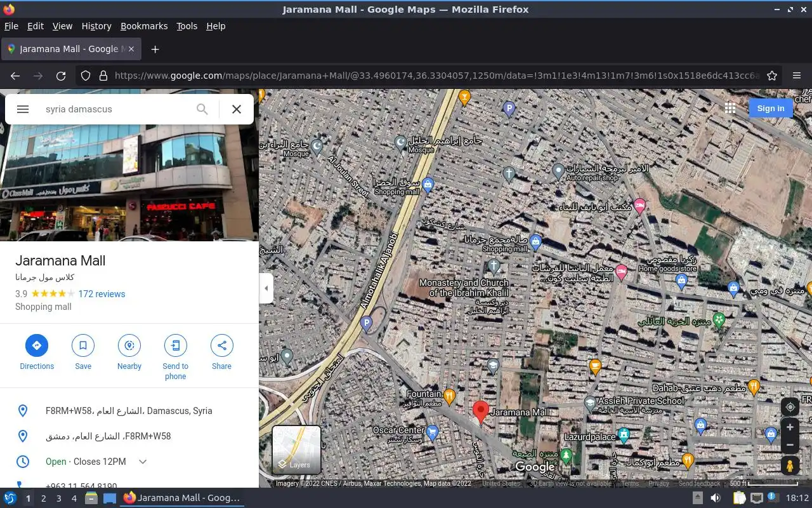The image size is (812, 508).
Task: Click the parking marker near Ajanobi road
Action: click(366, 324)
